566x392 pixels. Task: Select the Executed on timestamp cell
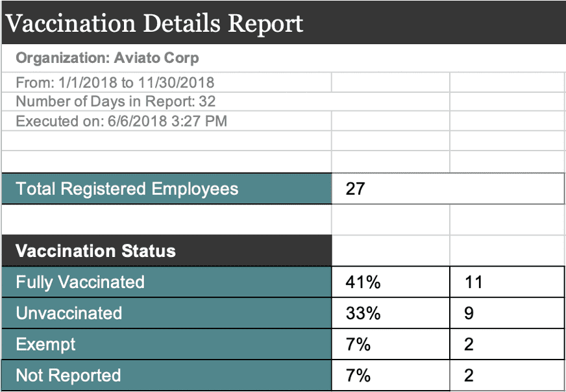click(166, 121)
